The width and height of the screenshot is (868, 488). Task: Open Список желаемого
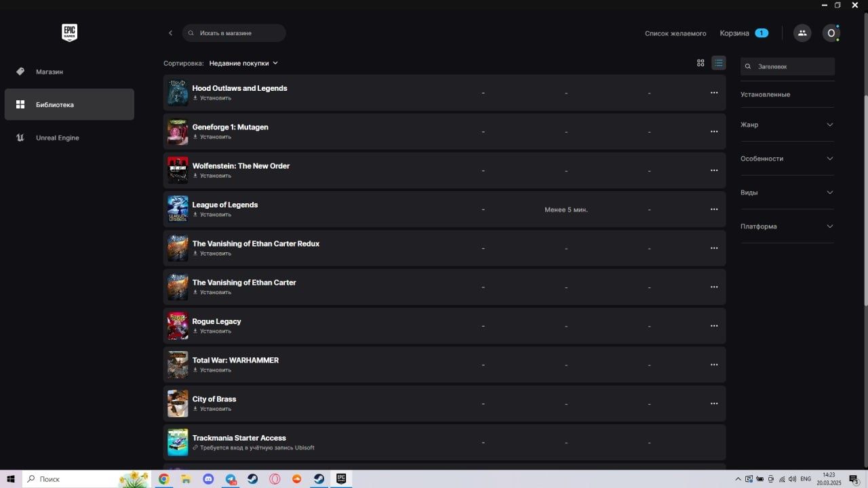[675, 33]
